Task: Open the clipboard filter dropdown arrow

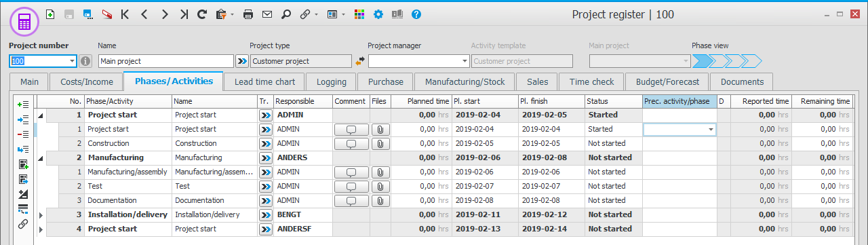Action: pyautogui.click(x=232, y=14)
